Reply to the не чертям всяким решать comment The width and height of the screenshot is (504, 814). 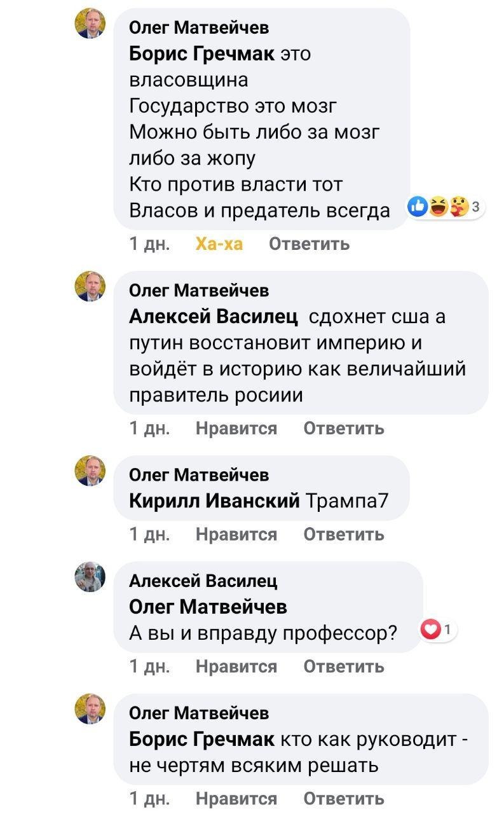point(344,798)
